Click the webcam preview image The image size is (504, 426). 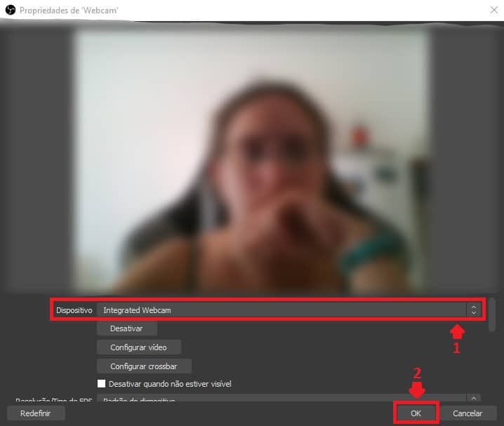(x=251, y=161)
